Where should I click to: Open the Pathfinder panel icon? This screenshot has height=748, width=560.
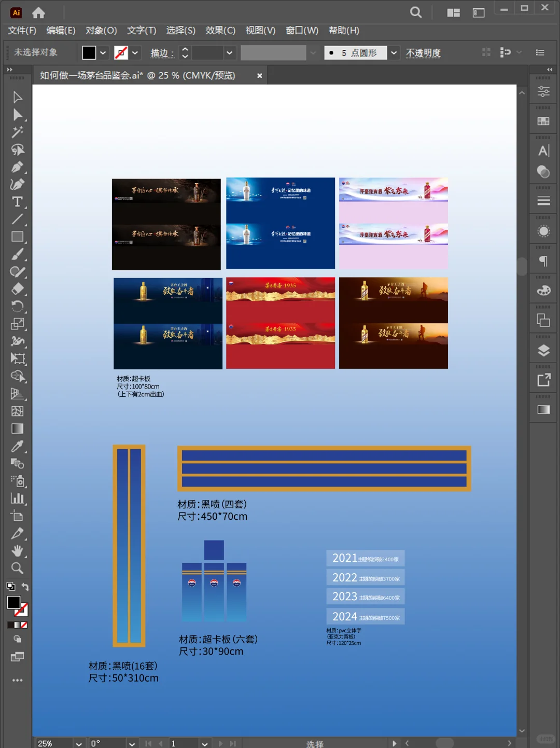(x=543, y=321)
